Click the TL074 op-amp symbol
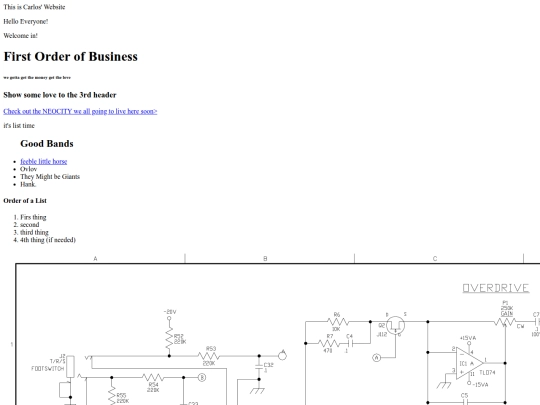 point(470,364)
